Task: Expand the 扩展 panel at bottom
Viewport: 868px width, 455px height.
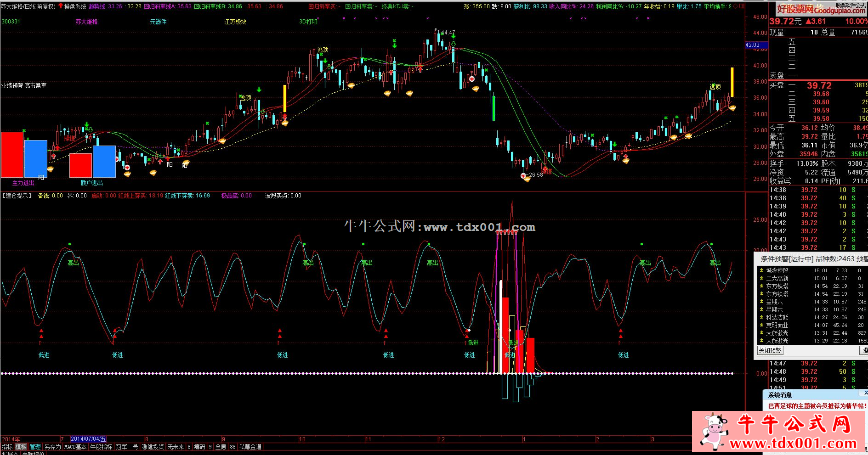Action: [x=9, y=454]
